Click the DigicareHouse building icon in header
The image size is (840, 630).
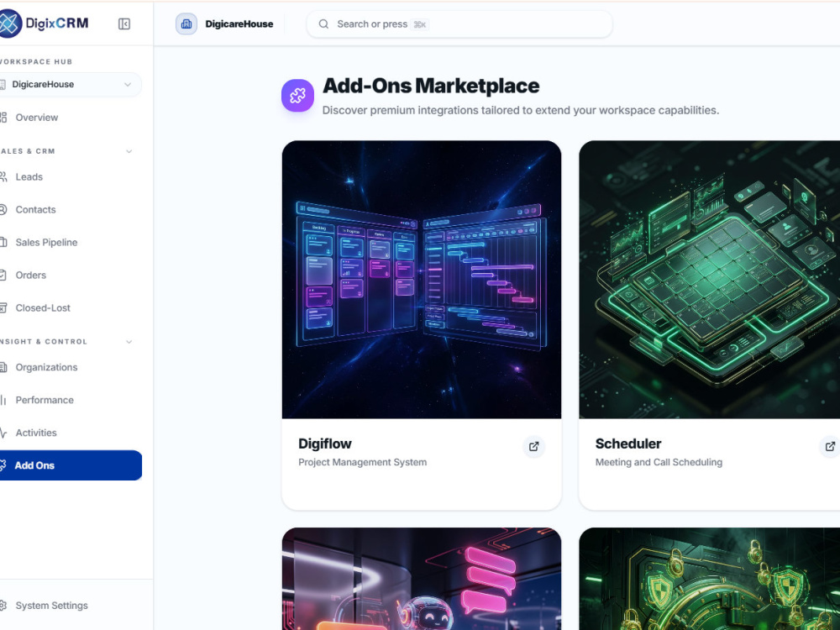186,24
